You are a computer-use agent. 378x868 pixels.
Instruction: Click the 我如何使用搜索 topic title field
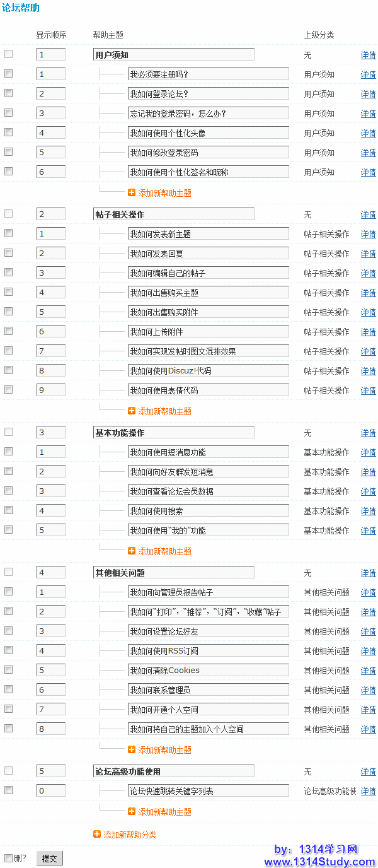208,511
